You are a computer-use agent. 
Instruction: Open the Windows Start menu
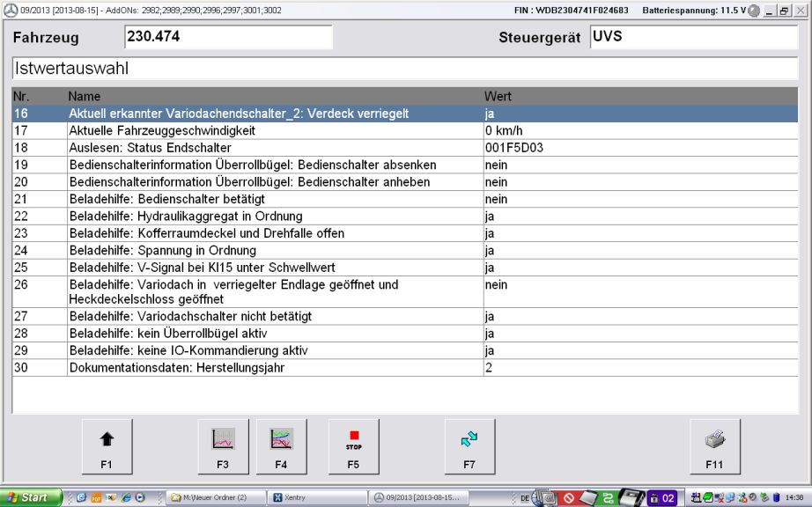coord(31,497)
